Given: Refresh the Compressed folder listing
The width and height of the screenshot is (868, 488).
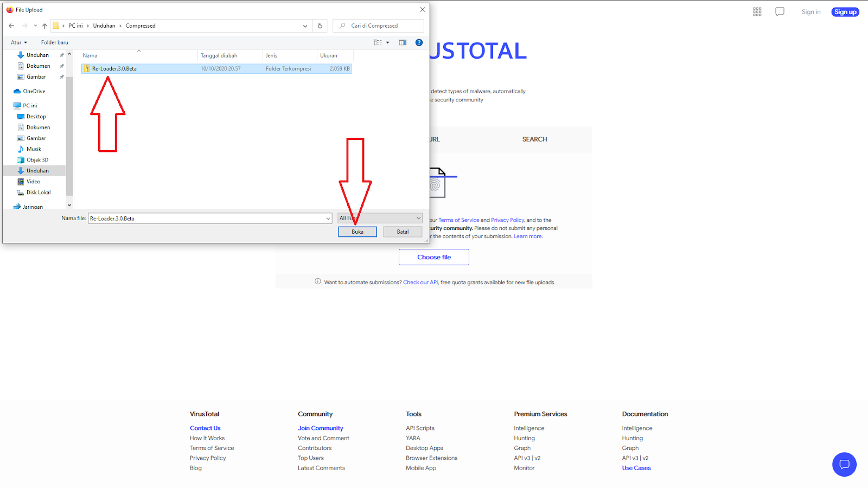Looking at the screenshot, I should pyautogui.click(x=320, y=25).
